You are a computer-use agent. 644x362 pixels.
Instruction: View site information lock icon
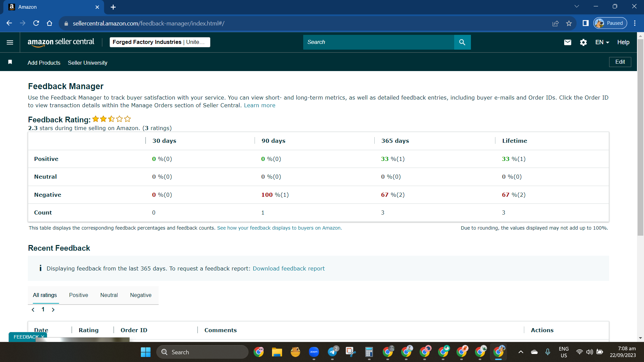66,23
